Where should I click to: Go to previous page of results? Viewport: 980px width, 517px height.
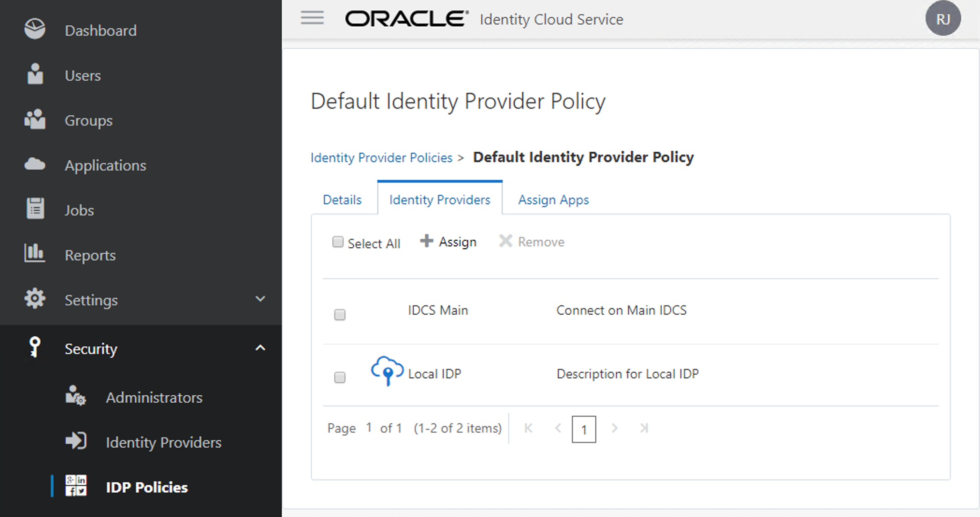pyautogui.click(x=558, y=428)
